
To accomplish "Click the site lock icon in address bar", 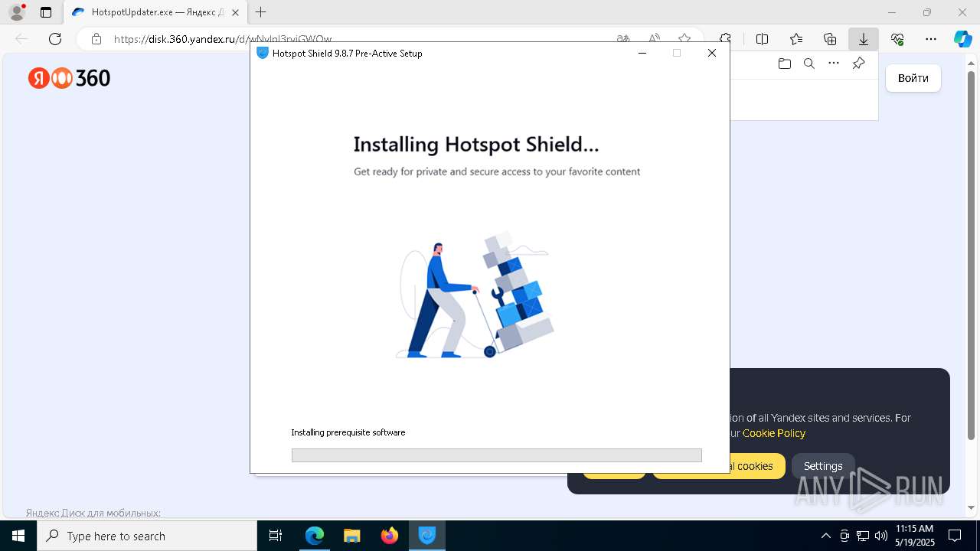I will coord(96,39).
